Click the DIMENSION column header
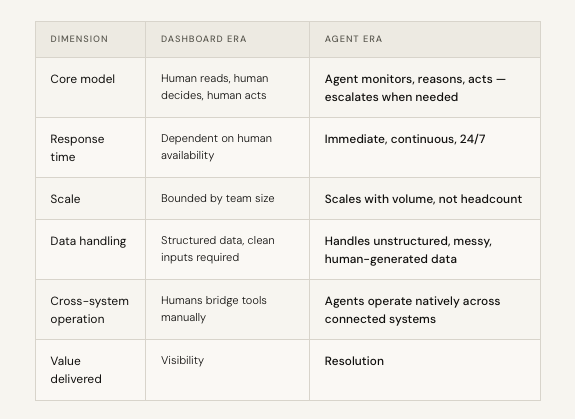 (79, 39)
